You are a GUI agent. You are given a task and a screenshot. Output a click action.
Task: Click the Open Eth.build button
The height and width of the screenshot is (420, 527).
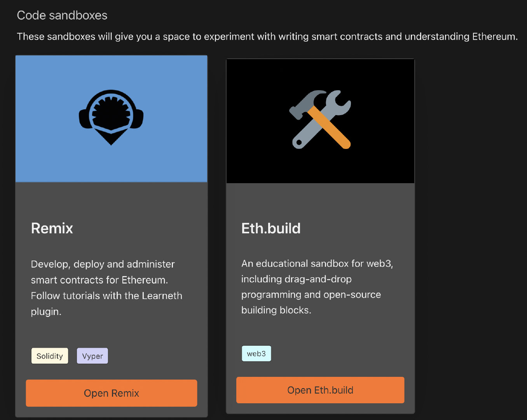[x=320, y=390]
